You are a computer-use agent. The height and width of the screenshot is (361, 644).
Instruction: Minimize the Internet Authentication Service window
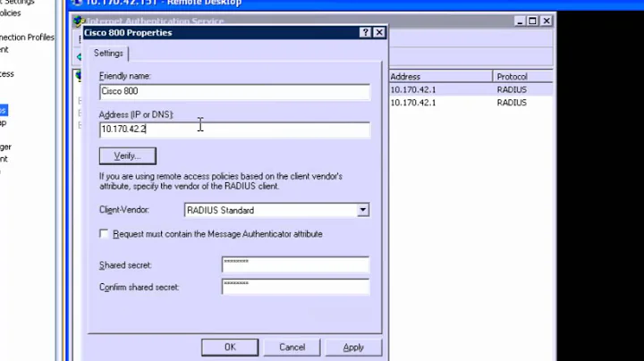[520, 21]
